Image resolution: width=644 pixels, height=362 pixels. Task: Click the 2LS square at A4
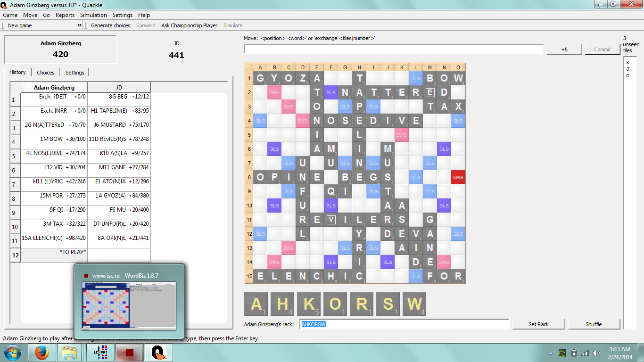260,121
